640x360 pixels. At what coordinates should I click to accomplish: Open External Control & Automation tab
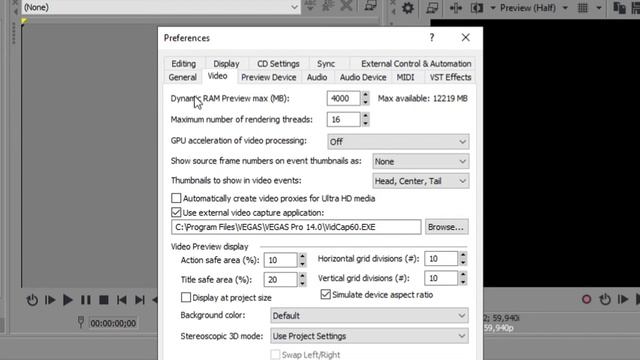click(416, 64)
